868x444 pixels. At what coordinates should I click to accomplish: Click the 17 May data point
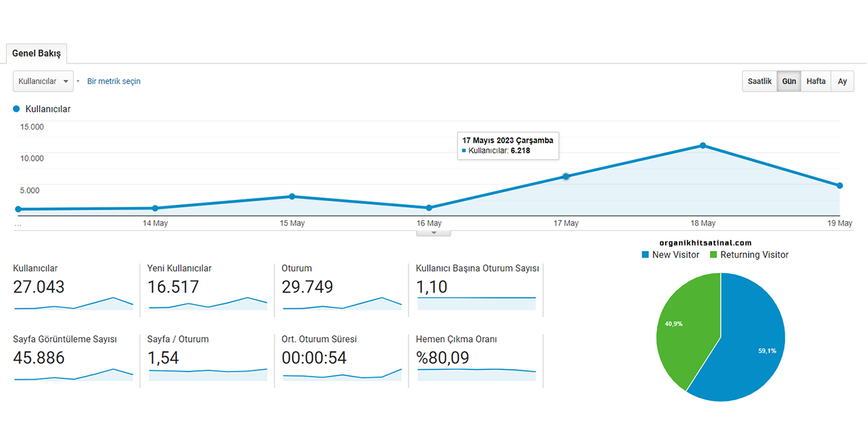point(566,176)
